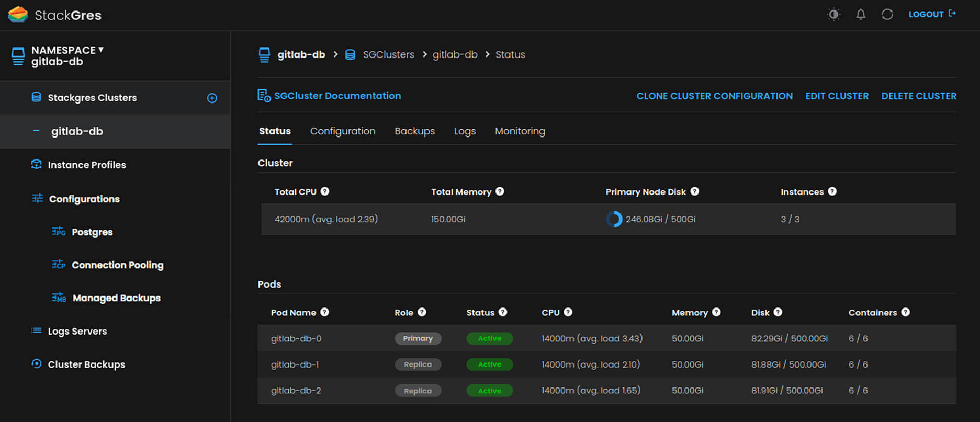Click CLONE CLUSTER CONFIGURATION

tap(714, 96)
